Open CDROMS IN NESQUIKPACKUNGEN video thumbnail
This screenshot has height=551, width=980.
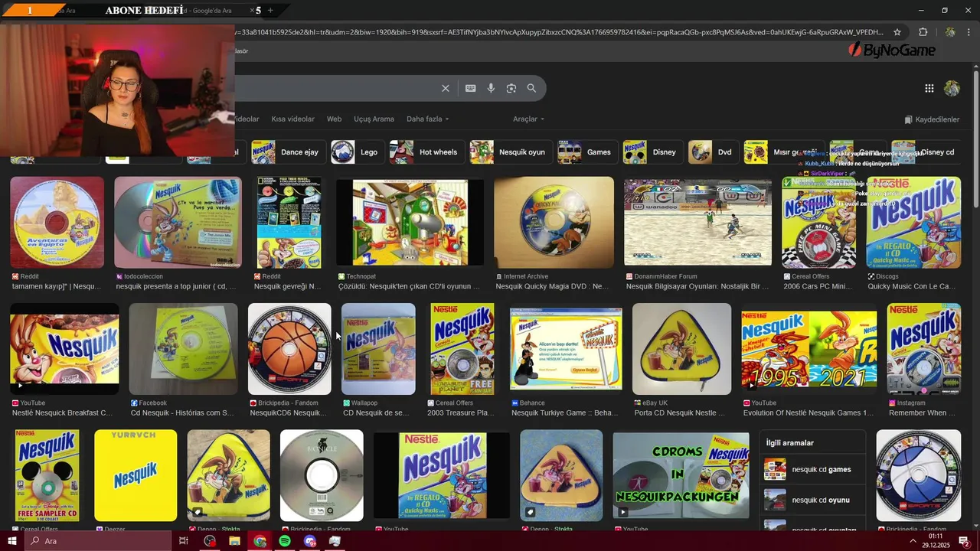coord(681,475)
